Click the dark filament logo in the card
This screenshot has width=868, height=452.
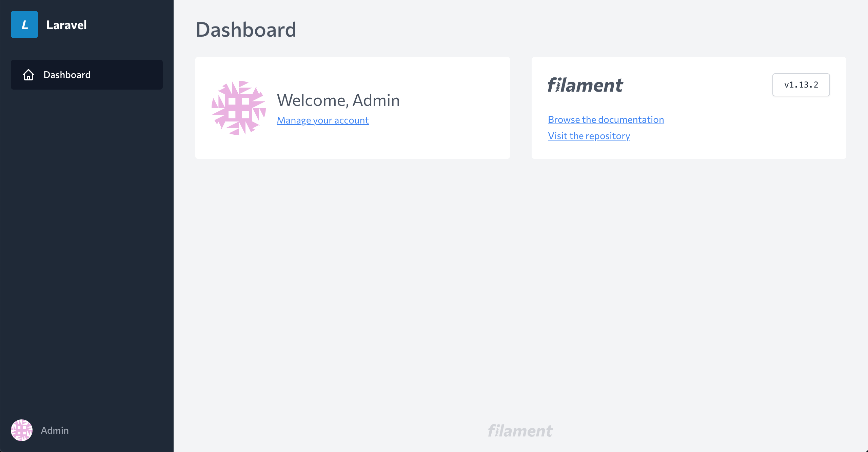pyautogui.click(x=585, y=85)
